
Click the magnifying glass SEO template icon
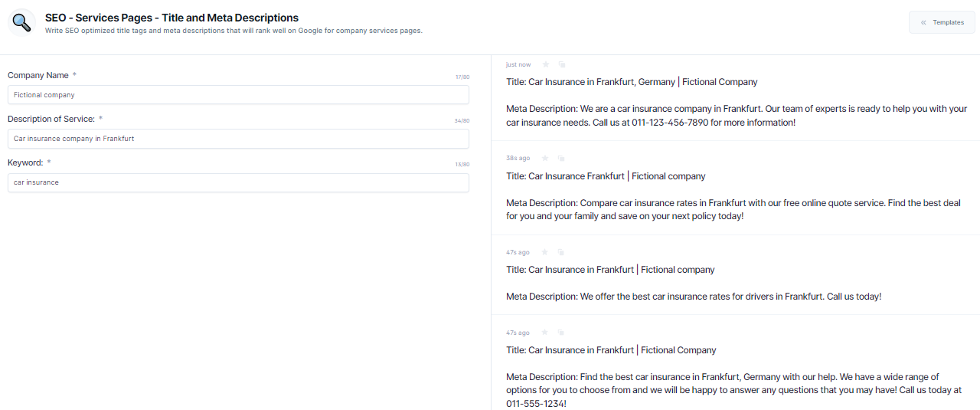[22, 23]
